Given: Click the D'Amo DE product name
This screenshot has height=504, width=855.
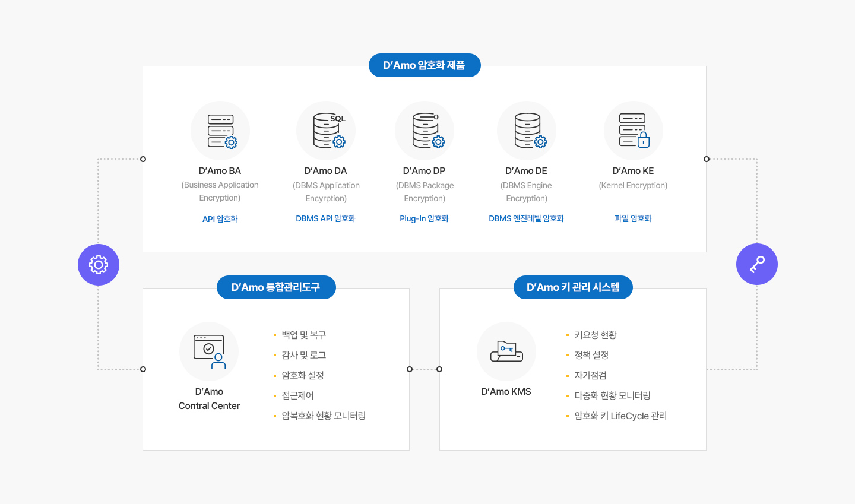Looking at the screenshot, I should point(527,171).
